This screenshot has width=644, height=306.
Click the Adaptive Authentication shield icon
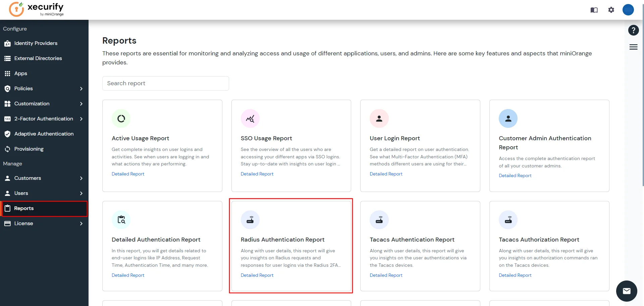[x=7, y=134]
